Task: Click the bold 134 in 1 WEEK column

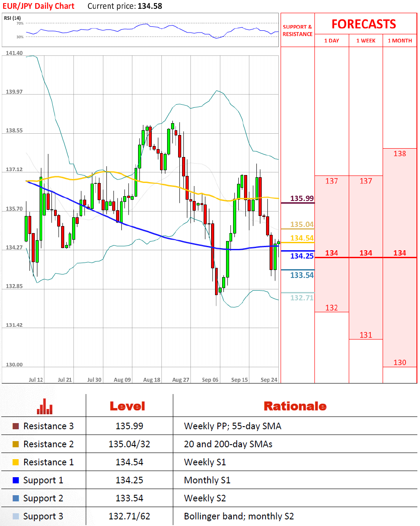Action: [366, 253]
